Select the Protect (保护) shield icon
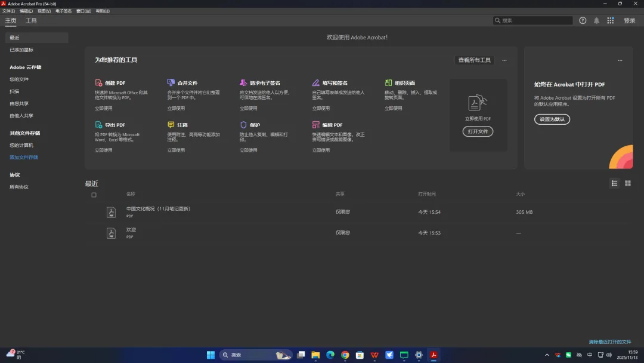Image resolution: width=644 pixels, height=363 pixels. (243, 125)
